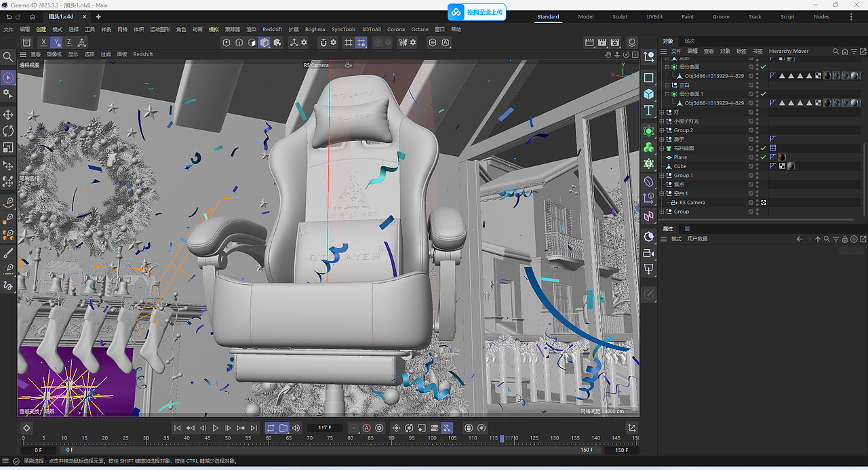The height and width of the screenshot is (470, 868).
Task: Toggle the Z axis lock
Action: pos(68,42)
